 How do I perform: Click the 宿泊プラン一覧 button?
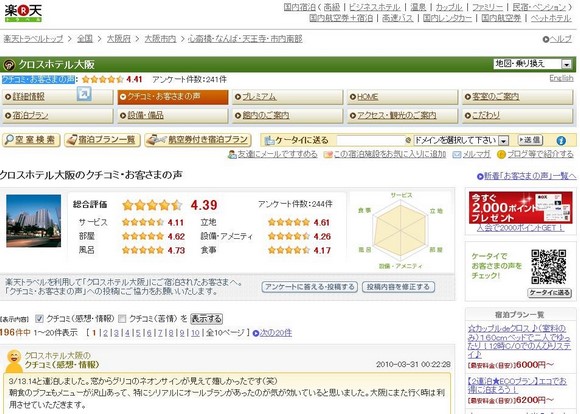[x=102, y=140]
